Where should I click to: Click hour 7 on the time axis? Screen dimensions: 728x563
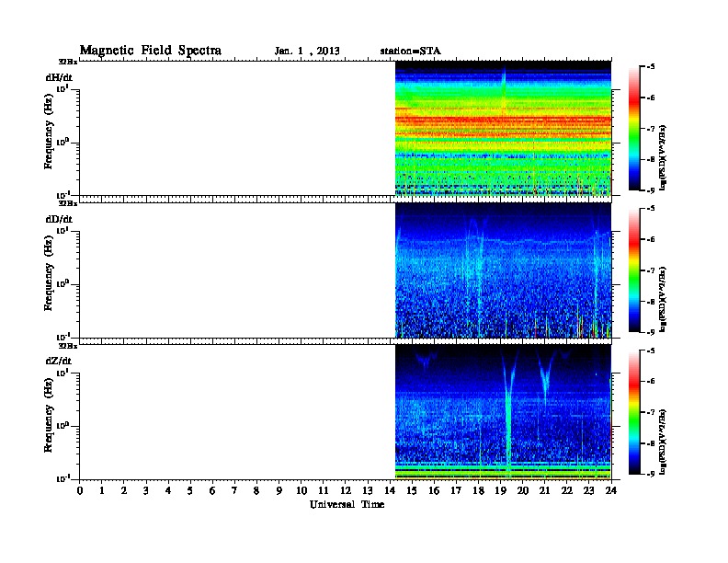[x=235, y=491]
